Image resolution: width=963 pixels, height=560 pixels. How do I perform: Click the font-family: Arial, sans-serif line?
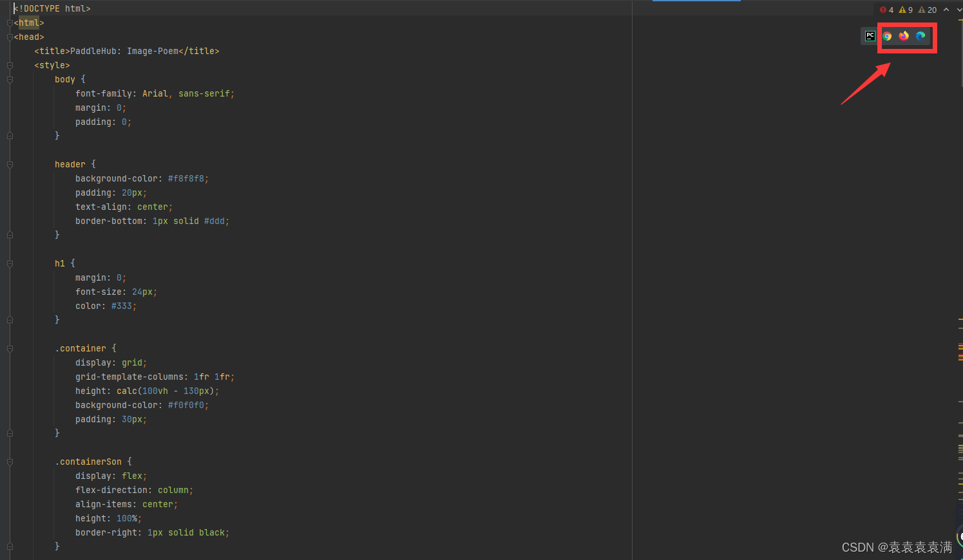pos(155,94)
